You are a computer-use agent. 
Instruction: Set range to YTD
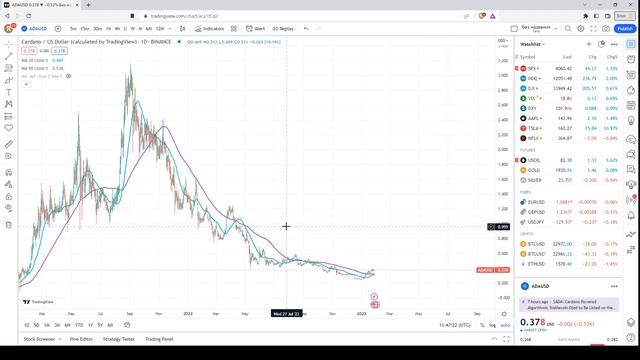[x=79, y=325]
